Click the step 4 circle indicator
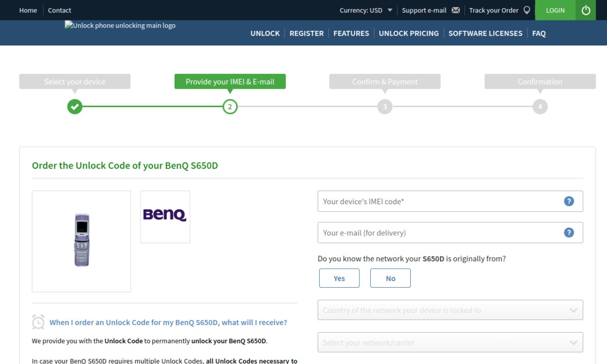 [x=540, y=107]
